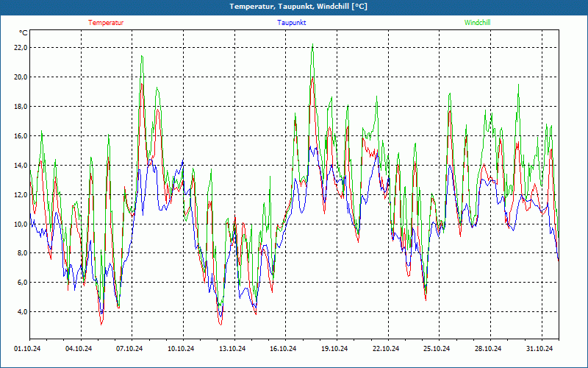Click the 16.10.24 date label
This screenshot has height=368, width=588.
(283, 349)
